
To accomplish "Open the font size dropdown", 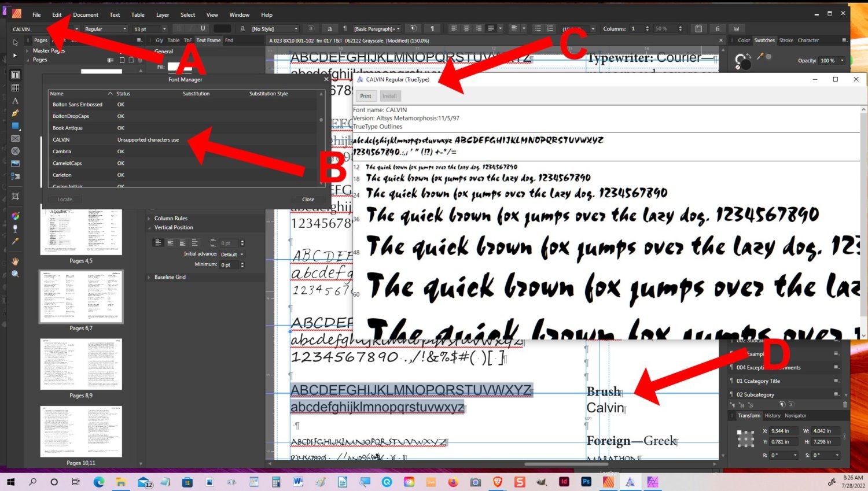I will [x=165, y=28].
